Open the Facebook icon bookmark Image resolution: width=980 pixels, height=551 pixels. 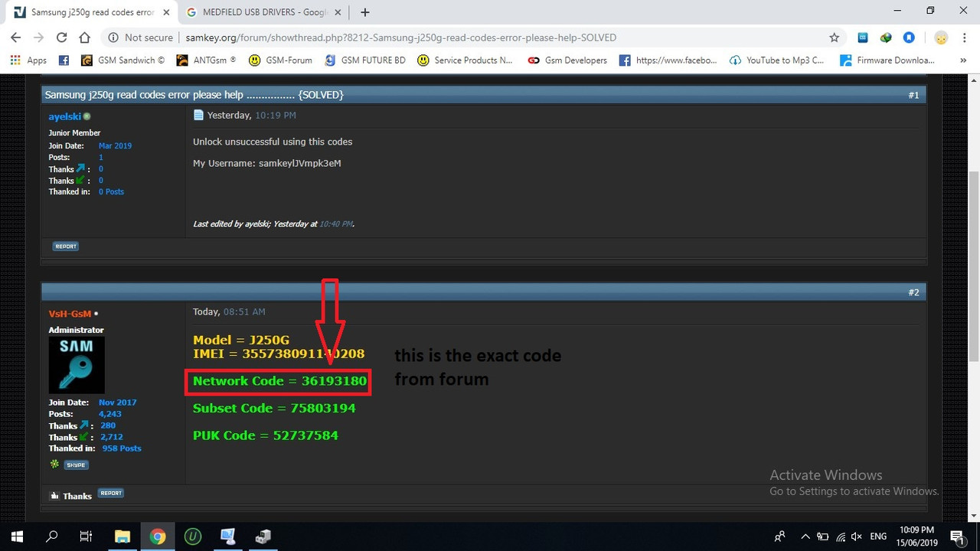point(64,60)
